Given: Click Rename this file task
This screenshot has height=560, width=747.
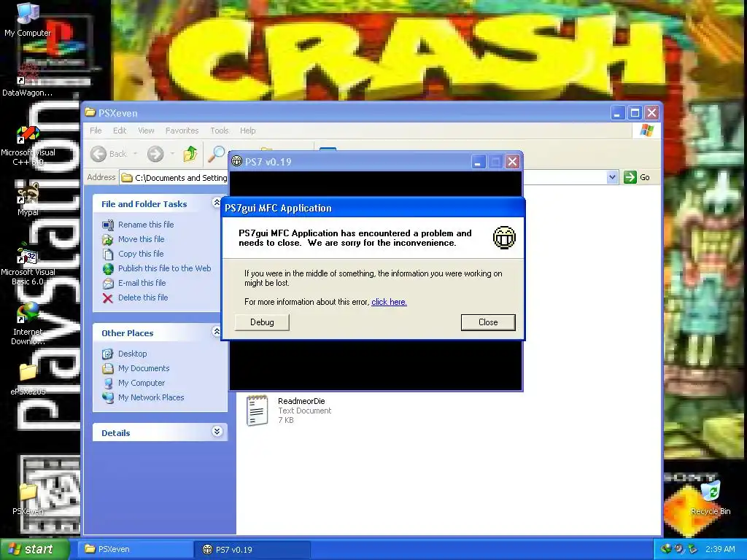Looking at the screenshot, I should pyautogui.click(x=146, y=225).
